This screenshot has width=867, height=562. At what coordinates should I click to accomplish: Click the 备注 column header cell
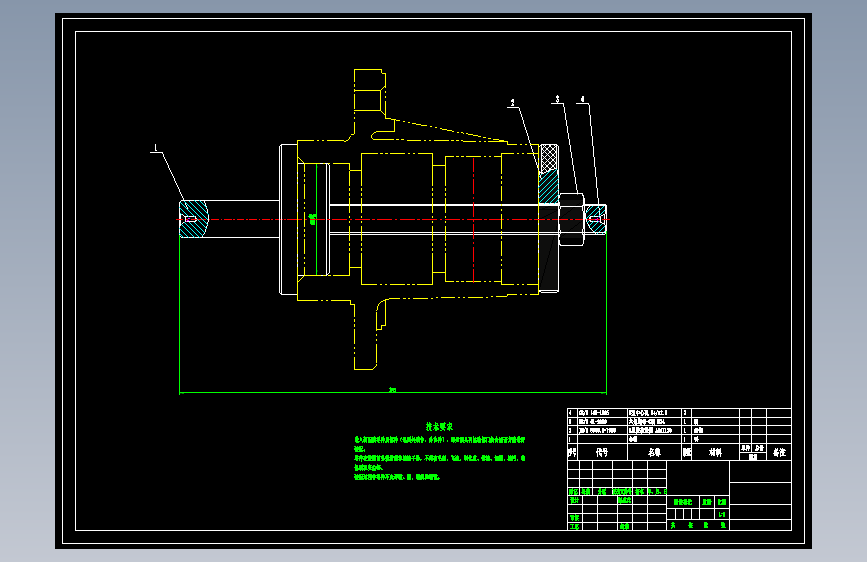tap(779, 452)
